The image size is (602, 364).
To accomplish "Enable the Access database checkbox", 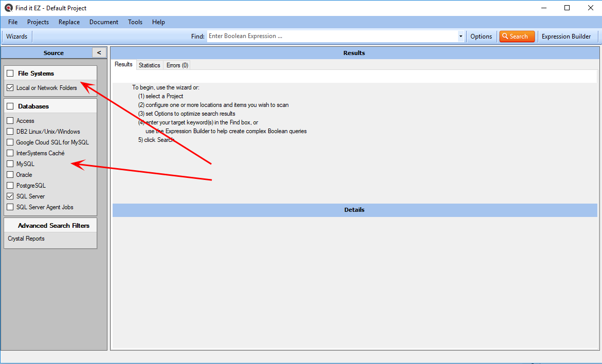I will (x=10, y=121).
